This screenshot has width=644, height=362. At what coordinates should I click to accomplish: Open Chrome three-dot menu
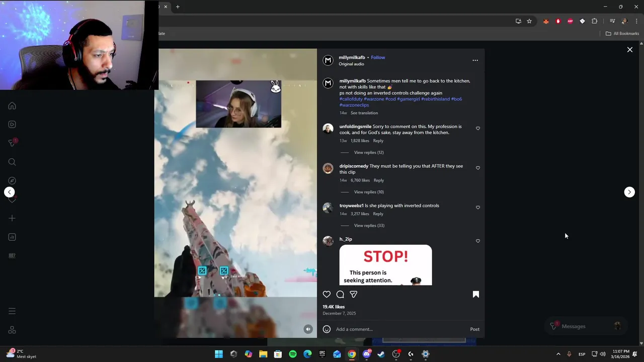636,21
